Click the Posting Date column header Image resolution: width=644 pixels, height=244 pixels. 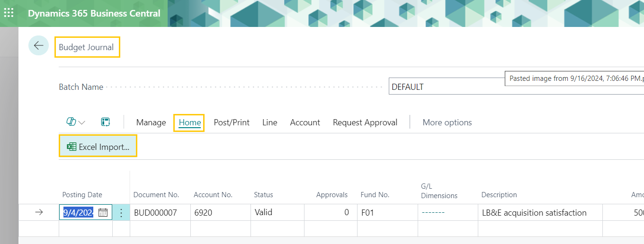tap(82, 195)
